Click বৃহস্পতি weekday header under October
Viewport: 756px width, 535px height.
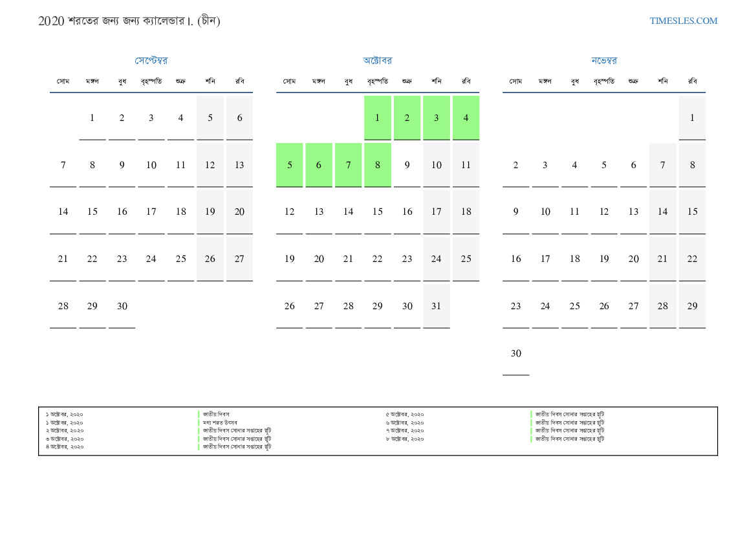point(378,81)
